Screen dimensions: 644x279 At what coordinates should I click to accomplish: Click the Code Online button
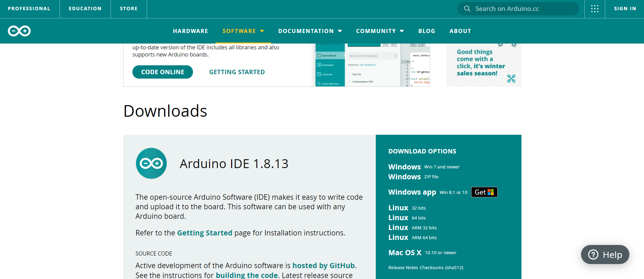(x=163, y=72)
